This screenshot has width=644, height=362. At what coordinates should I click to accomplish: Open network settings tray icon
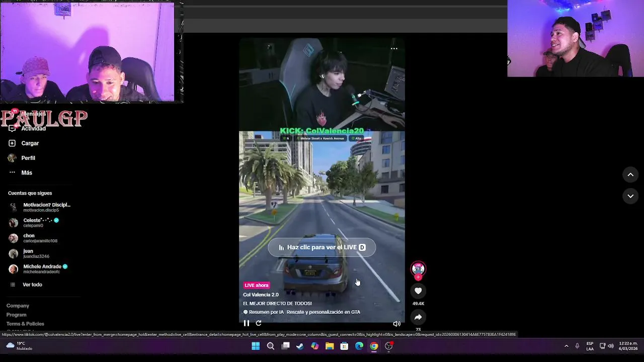(602, 346)
